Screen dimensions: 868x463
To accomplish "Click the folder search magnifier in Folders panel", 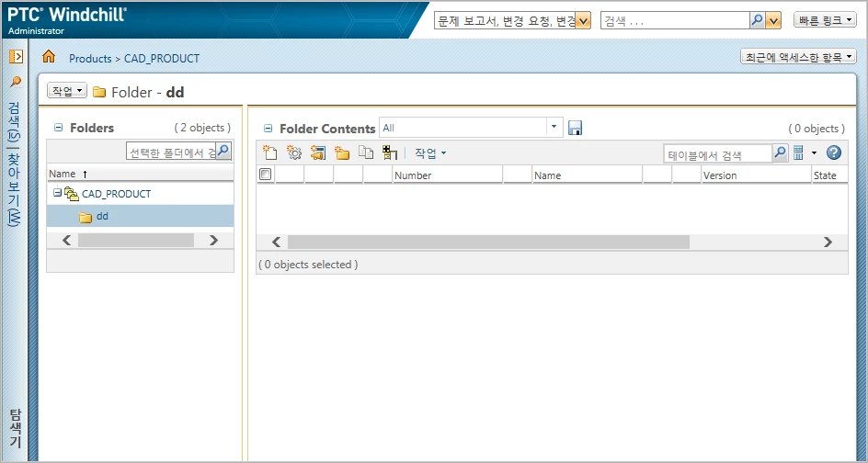I will click(223, 151).
